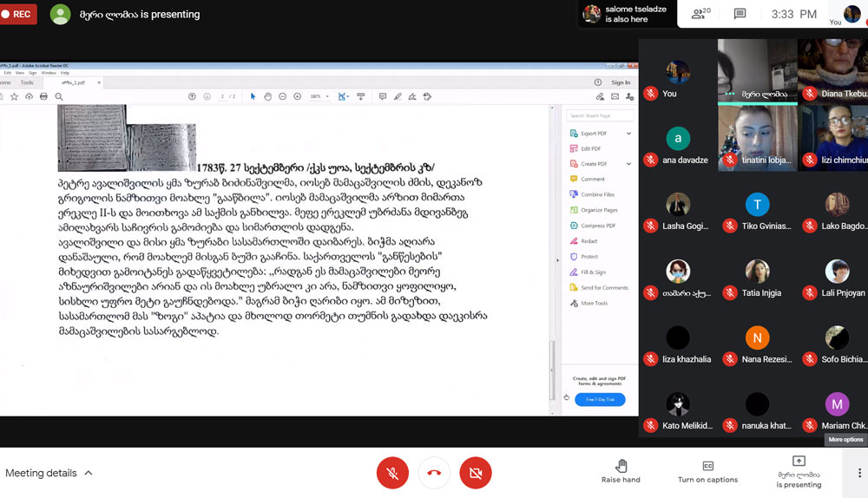Image resolution: width=868 pixels, height=498 pixels.
Task: Turn on captions
Action: (707, 472)
